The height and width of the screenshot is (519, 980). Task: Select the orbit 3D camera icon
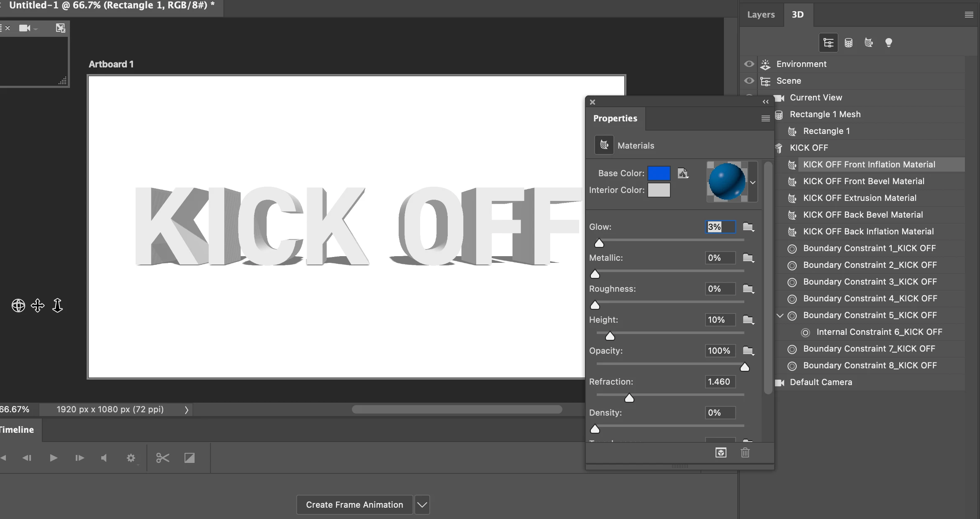(18, 306)
